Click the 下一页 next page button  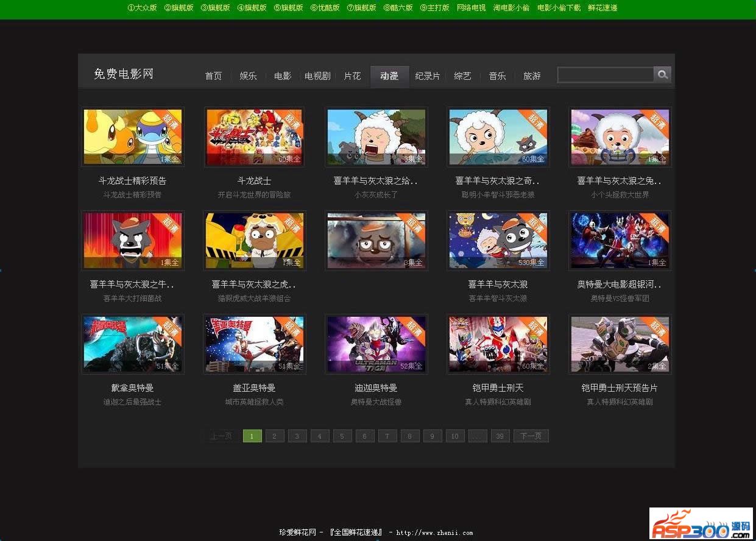coord(531,436)
